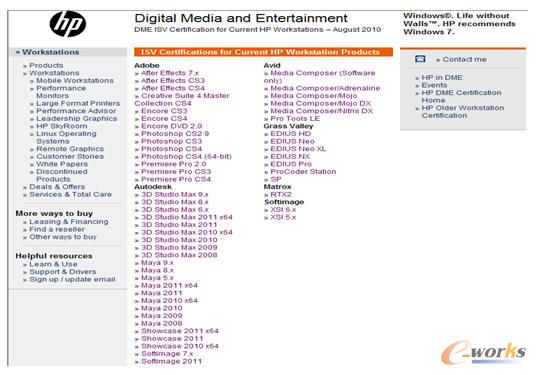Open the Workstations sidebar header
Viewport: 536px width, 375px height.
(x=51, y=52)
